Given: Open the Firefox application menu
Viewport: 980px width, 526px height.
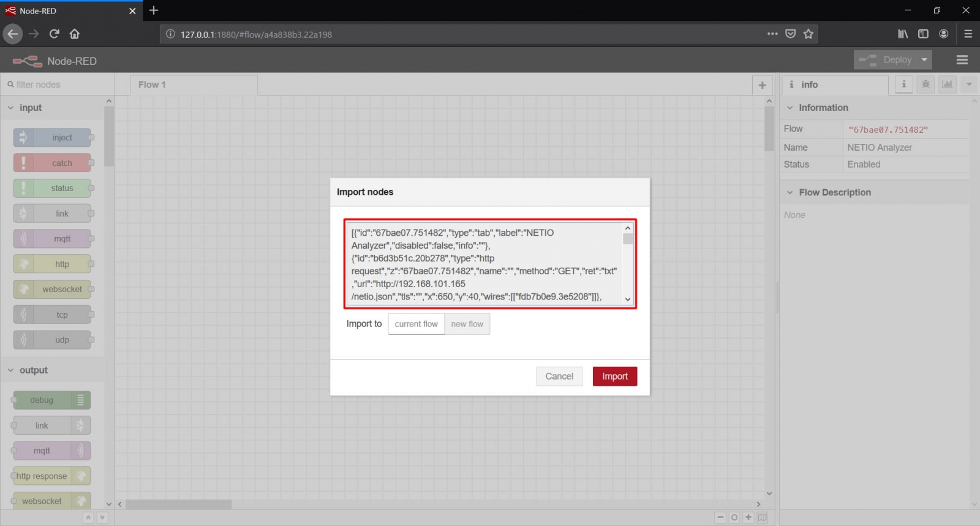Looking at the screenshot, I should click(968, 34).
